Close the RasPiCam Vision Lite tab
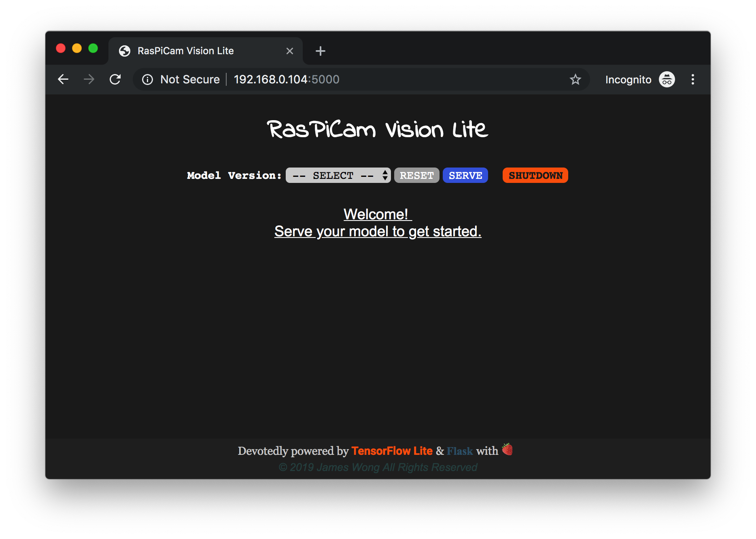Screen dimensions: 756x539 [290, 51]
